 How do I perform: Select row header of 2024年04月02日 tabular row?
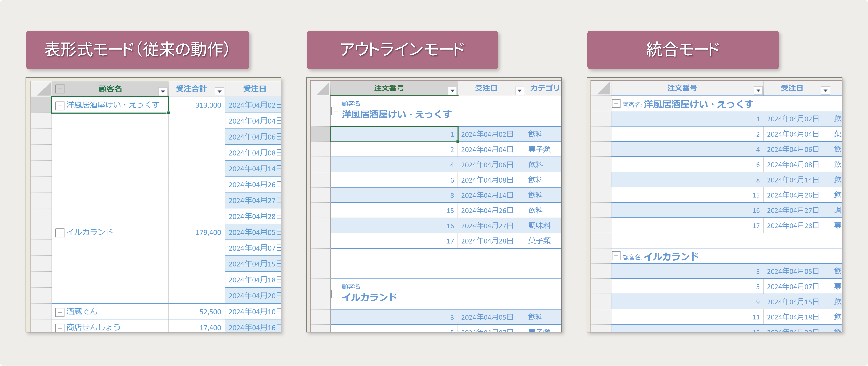[41, 105]
